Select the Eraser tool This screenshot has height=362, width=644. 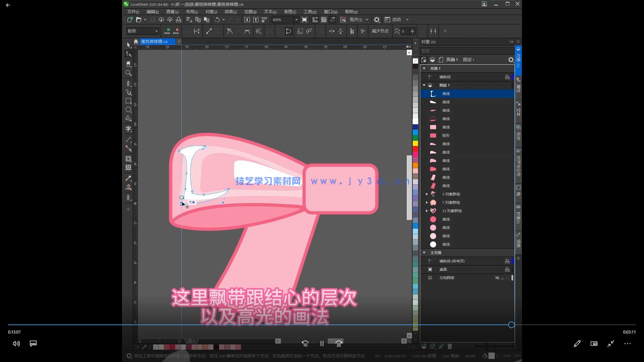tap(128, 64)
